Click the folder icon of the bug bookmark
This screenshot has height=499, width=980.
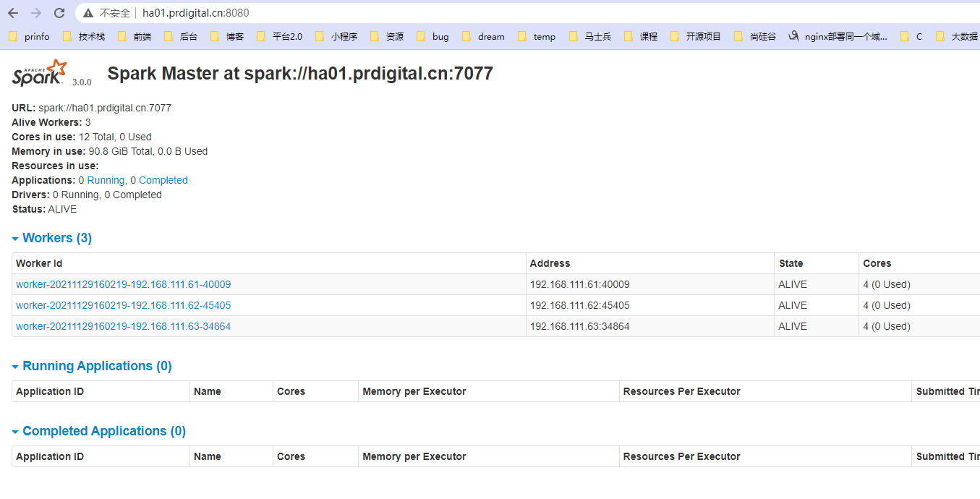421,36
